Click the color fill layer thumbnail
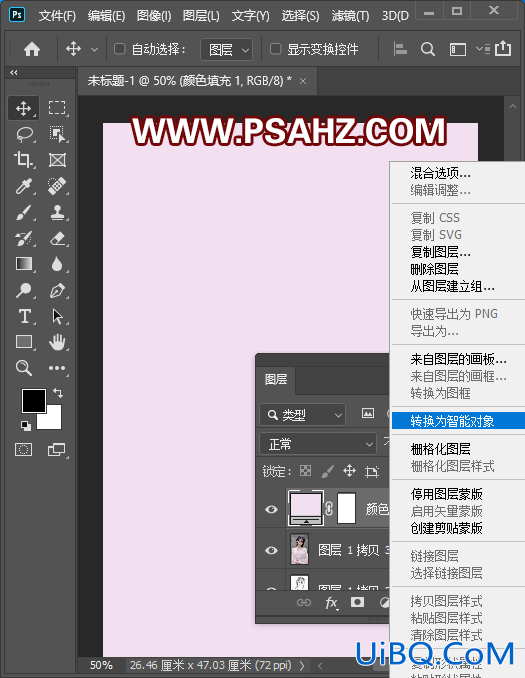The width and height of the screenshot is (525, 678). click(305, 508)
